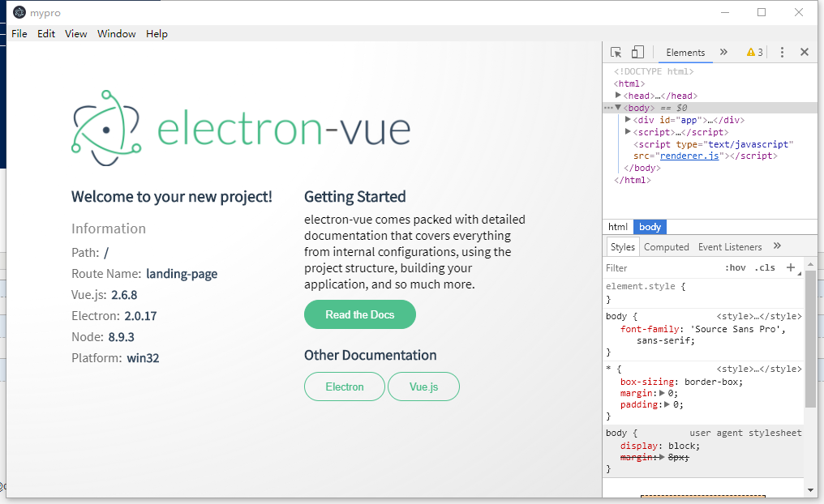Click the styles pane scrollbar thumb
The width and height of the screenshot is (824, 504).
tap(810, 339)
